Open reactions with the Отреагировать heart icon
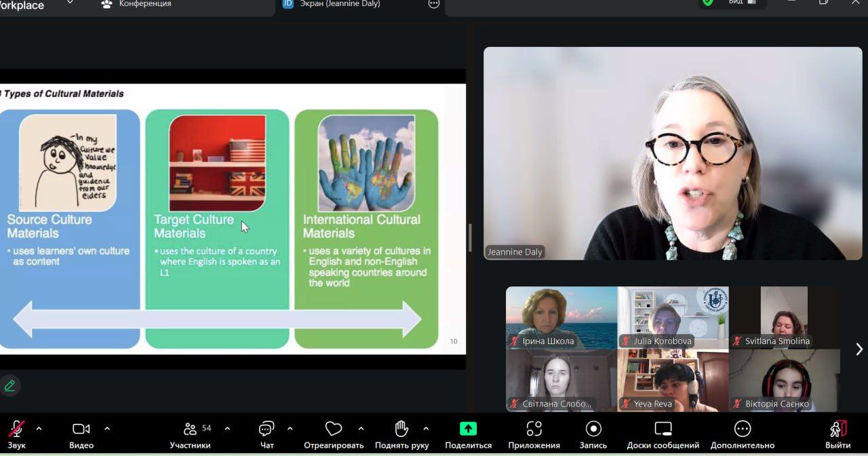The width and height of the screenshot is (868, 456). 333,430
